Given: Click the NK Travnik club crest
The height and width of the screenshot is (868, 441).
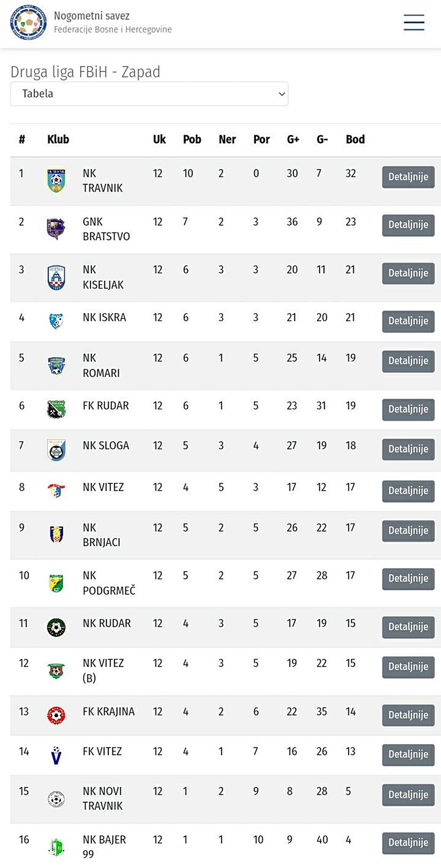Looking at the screenshot, I should click(x=56, y=181).
